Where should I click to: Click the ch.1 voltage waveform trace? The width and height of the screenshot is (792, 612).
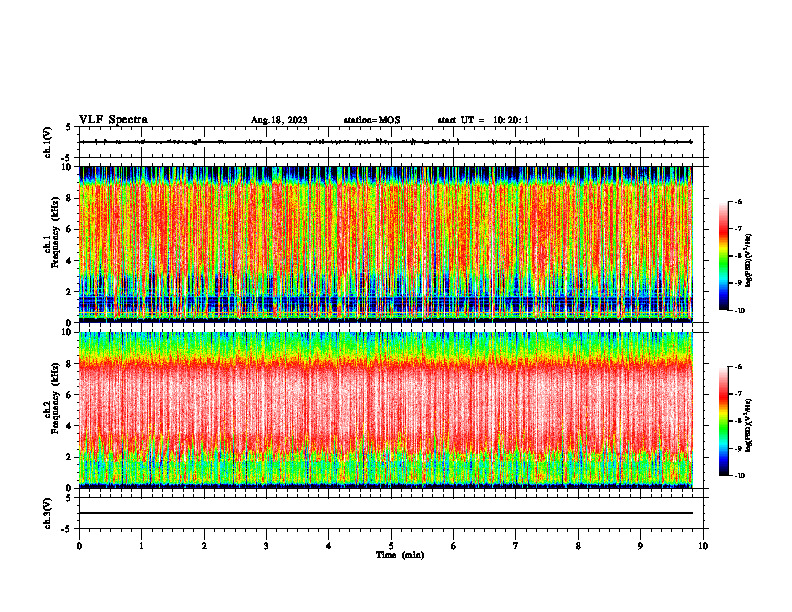coord(386,142)
